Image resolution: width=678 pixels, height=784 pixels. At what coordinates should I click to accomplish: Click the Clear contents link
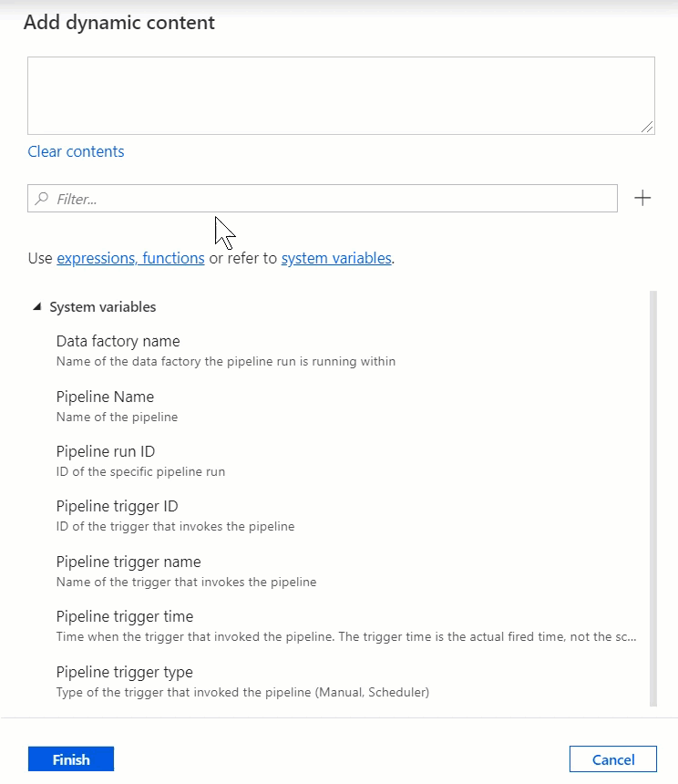coord(76,151)
